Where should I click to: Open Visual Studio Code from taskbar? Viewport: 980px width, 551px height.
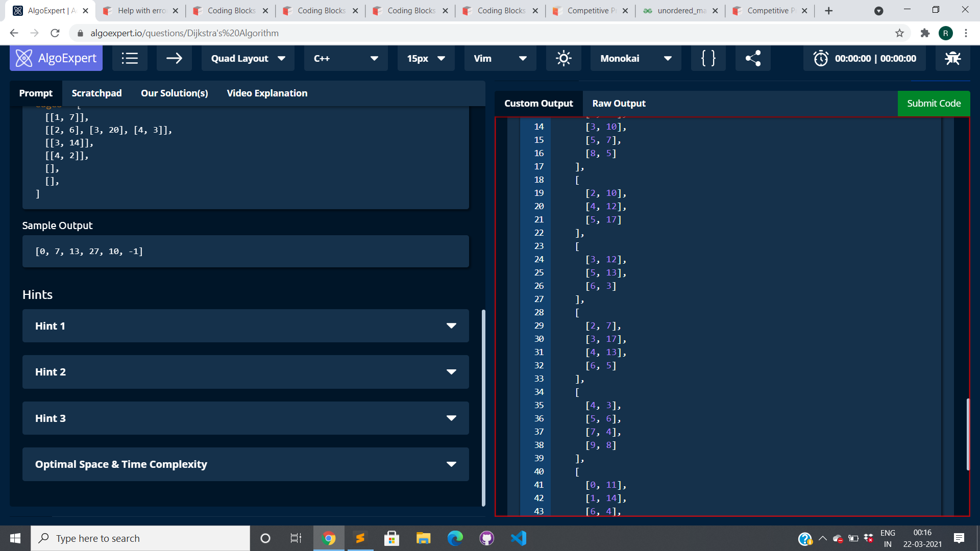[x=519, y=538]
